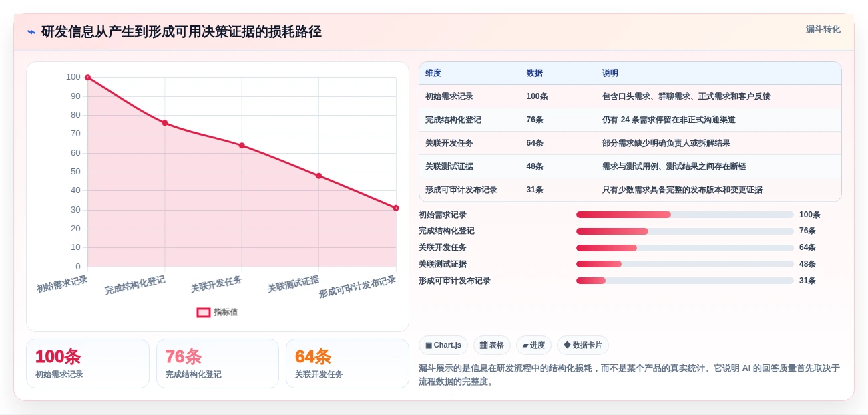Image resolution: width=868 pixels, height=415 pixels.
Task: Click the page title 研发信息从产生到形成可用决策证据的损耗路径
Action: click(x=182, y=31)
